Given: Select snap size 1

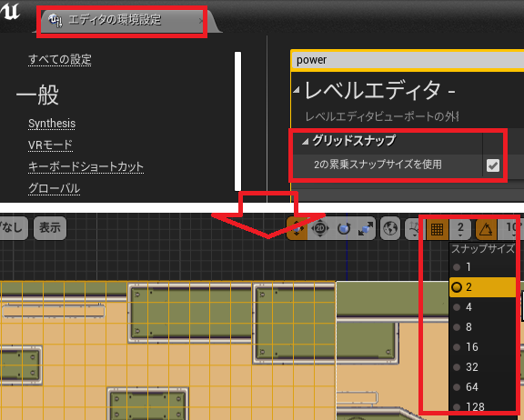Looking at the screenshot, I should click(483, 267).
